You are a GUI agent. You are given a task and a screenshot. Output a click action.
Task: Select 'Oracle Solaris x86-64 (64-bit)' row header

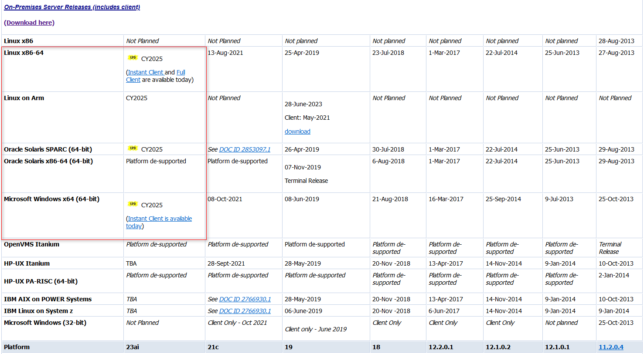point(48,161)
